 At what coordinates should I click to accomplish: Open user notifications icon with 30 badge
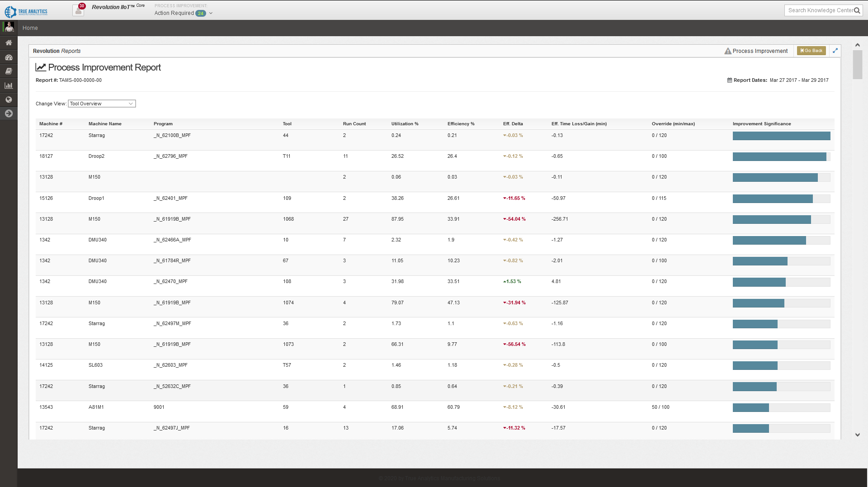click(x=78, y=10)
